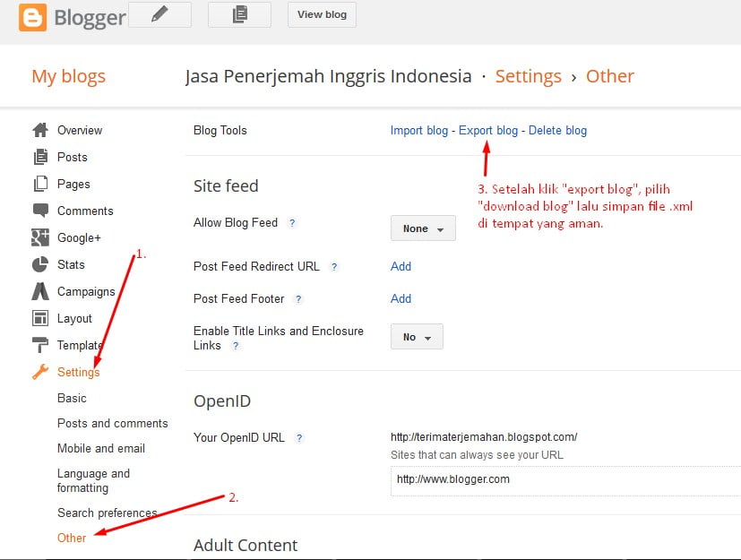Click the Layout icon in sidebar
The width and height of the screenshot is (741, 560).
click(x=40, y=318)
